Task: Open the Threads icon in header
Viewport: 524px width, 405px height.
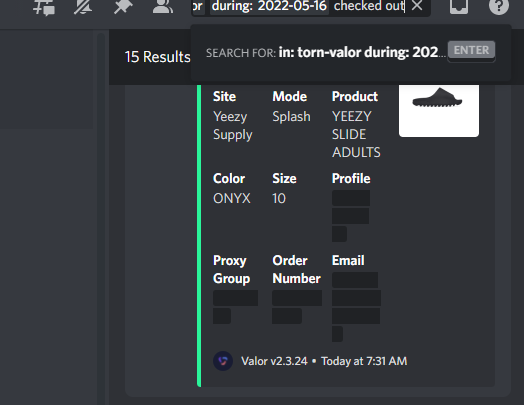Action: click(x=44, y=7)
